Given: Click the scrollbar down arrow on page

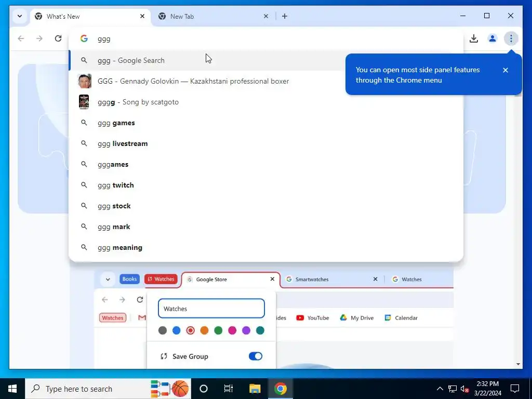Looking at the screenshot, I should [x=518, y=364].
